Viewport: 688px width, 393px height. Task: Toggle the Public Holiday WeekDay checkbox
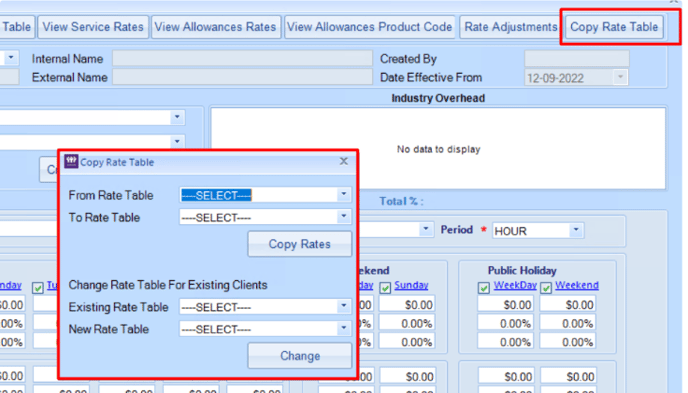coord(484,288)
